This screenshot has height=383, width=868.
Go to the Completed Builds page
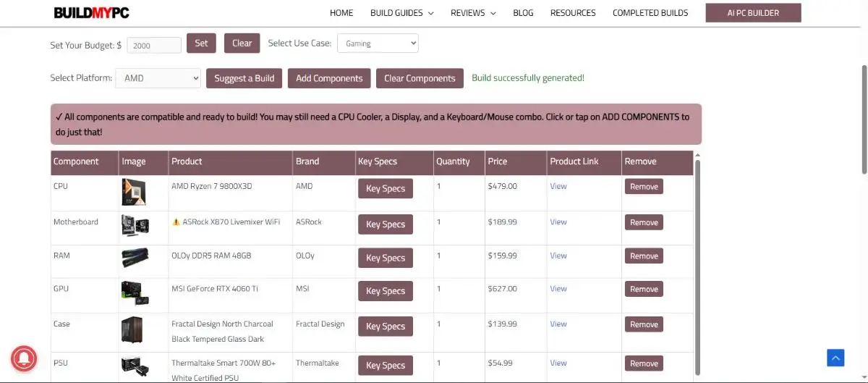point(650,13)
